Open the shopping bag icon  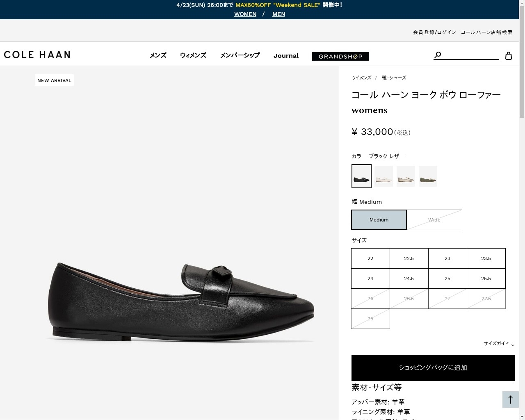pyautogui.click(x=509, y=56)
